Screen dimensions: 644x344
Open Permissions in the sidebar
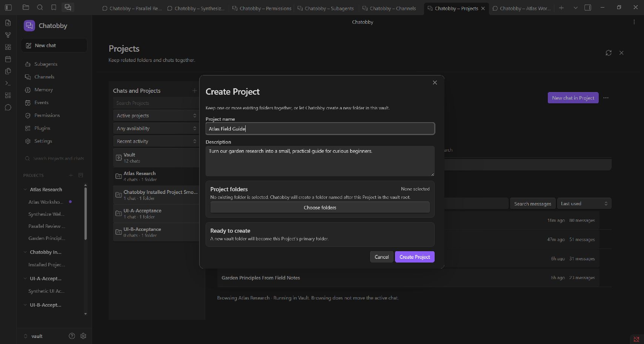pyautogui.click(x=54, y=115)
